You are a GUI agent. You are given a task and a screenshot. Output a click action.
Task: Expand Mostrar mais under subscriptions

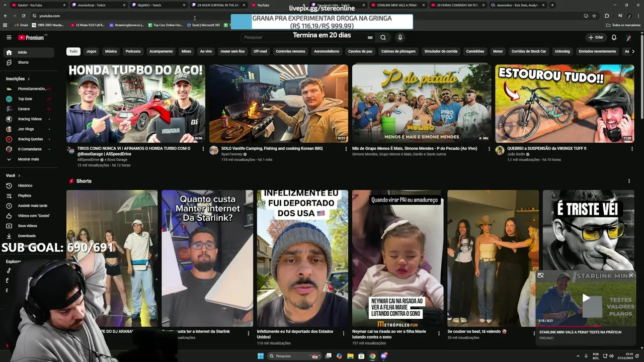[29, 159]
